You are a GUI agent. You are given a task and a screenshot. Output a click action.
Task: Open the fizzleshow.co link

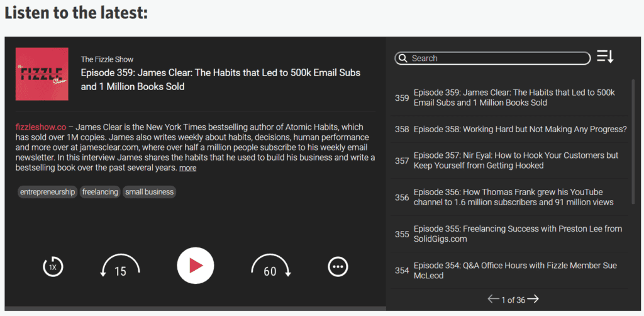click(x=41, y=127)
